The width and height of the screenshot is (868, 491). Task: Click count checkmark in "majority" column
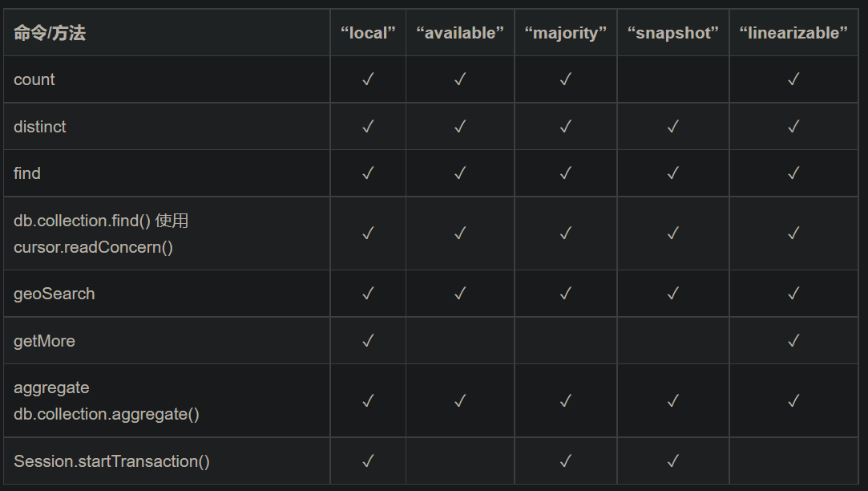[x=566, y=79]
